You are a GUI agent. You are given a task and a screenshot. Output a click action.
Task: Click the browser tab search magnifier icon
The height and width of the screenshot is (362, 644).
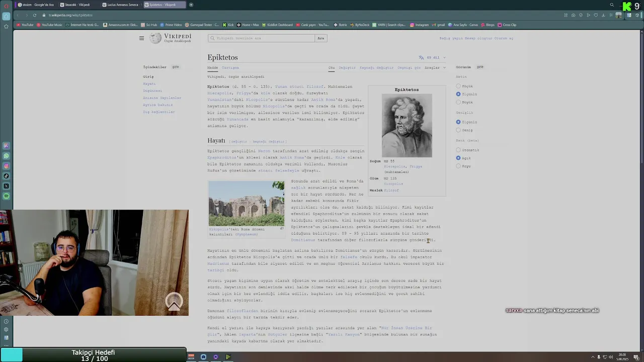612,5
